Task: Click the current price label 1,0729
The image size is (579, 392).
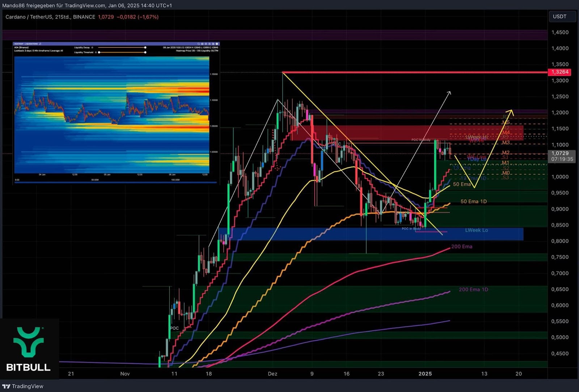Action: tap(560, 153)
